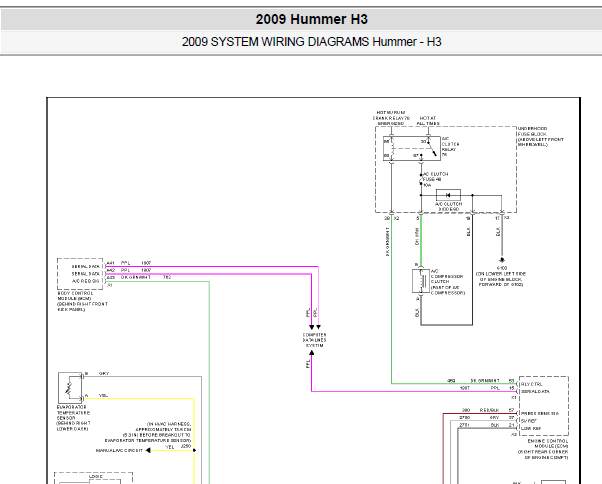Click the 'COMPUTER DATA LINES SYSTEM' reference
Screen dimensions: 602x484
(314, 340)
